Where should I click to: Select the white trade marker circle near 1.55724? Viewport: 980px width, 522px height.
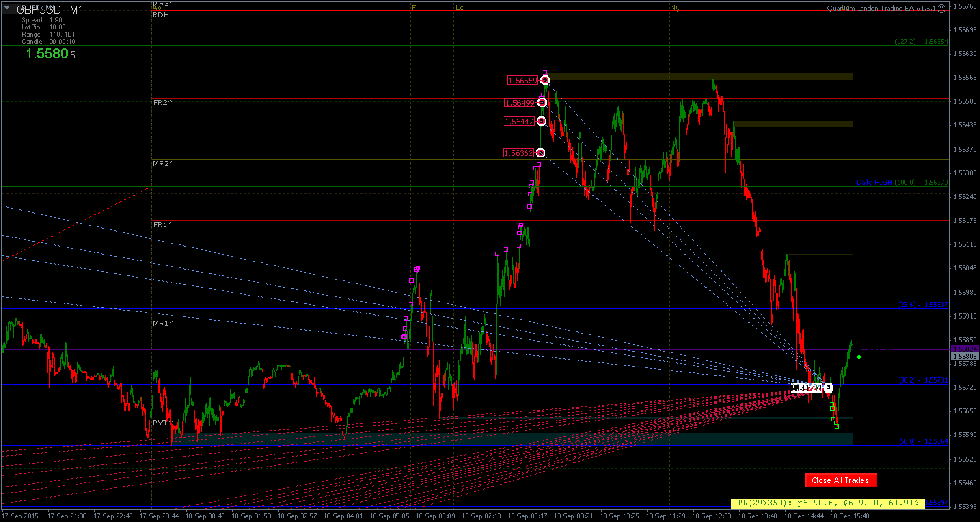(829, 388)
